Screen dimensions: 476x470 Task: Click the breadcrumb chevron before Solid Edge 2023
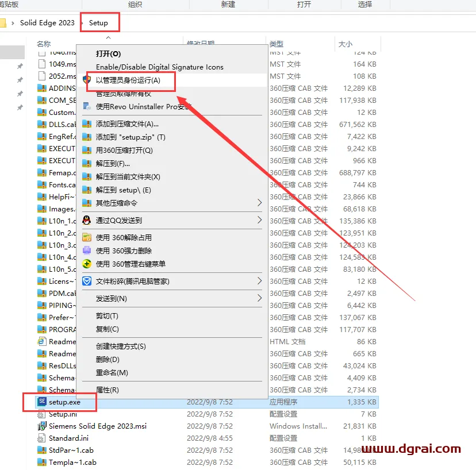13,23
